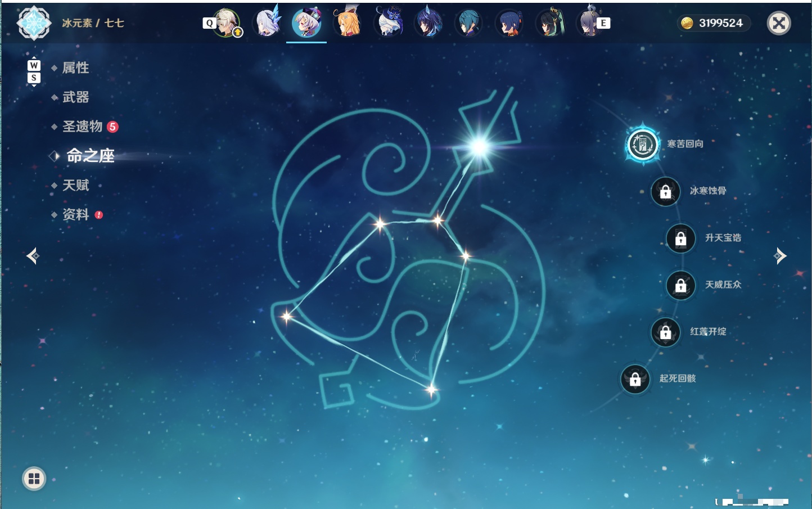Go to next character with right arrow
The width and height of the screenshot is (812, 509).
pyautogui.click(x=780, y=256)
